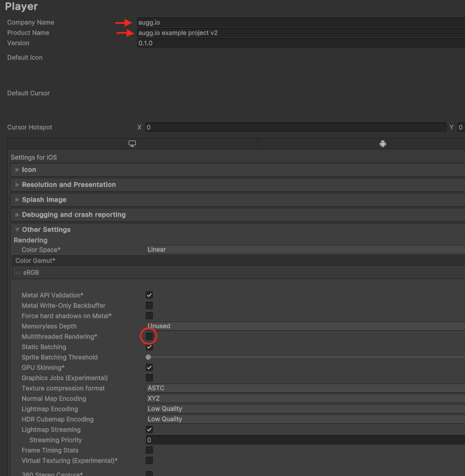Open the Color Space dropdown

(305, 250)
